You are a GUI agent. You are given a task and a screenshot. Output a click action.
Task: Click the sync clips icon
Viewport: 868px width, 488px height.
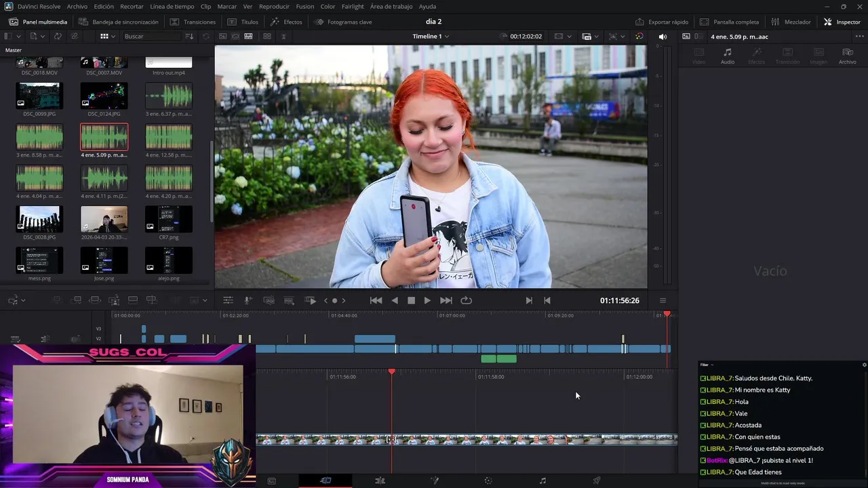(x=58, y=36)
